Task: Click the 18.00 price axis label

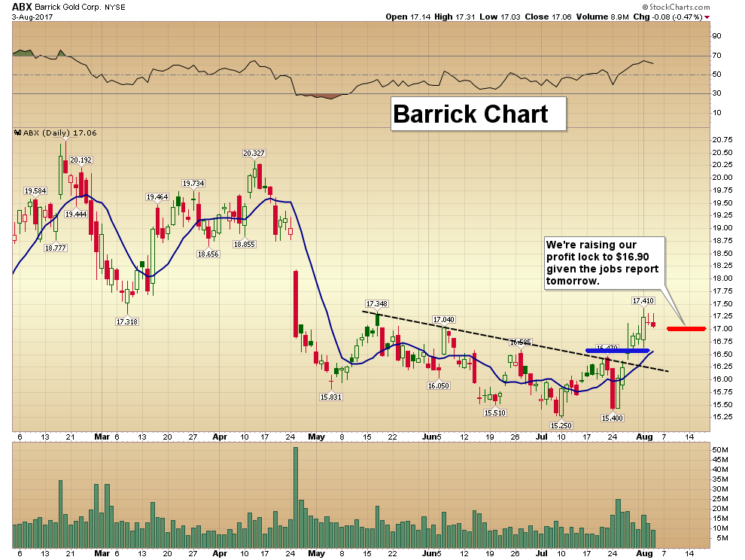Action: [722, 278]
